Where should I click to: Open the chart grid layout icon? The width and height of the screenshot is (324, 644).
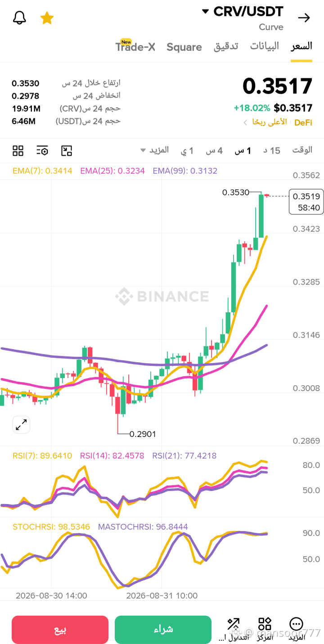click(18, 150)
